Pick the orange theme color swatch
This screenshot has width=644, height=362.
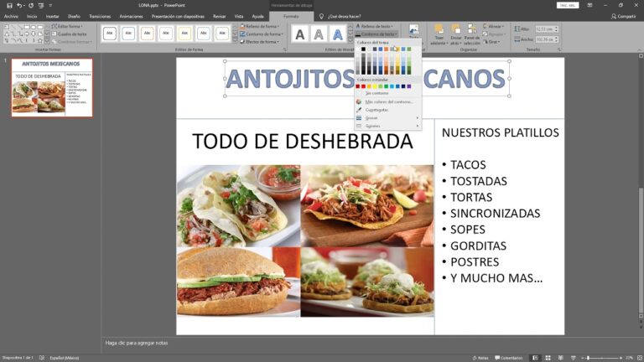(x=386, y=49)
